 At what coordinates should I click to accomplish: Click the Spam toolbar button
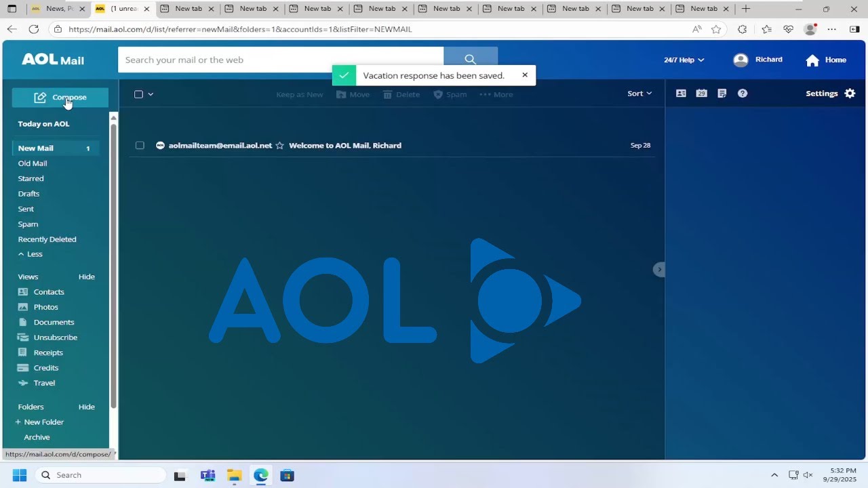coord(450,95)
